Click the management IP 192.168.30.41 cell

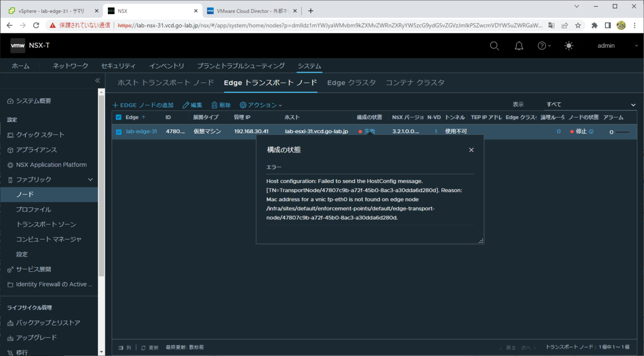[x=251, y=132]
